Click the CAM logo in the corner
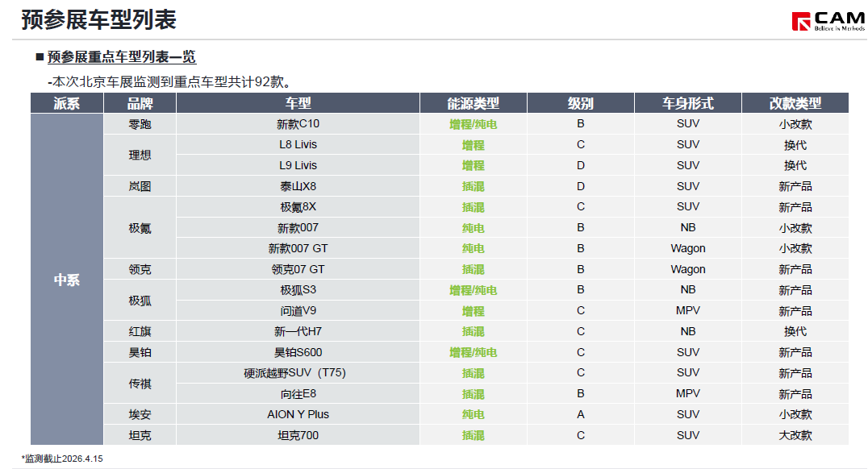This screenshot has width=868, height=469. pos(828,21)
